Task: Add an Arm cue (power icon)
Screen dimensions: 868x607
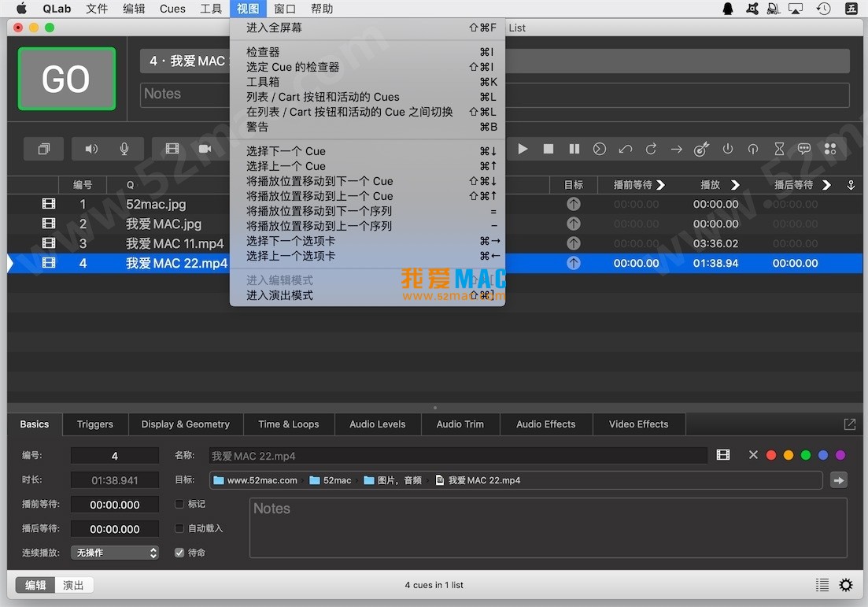Action: pos(727,149)
